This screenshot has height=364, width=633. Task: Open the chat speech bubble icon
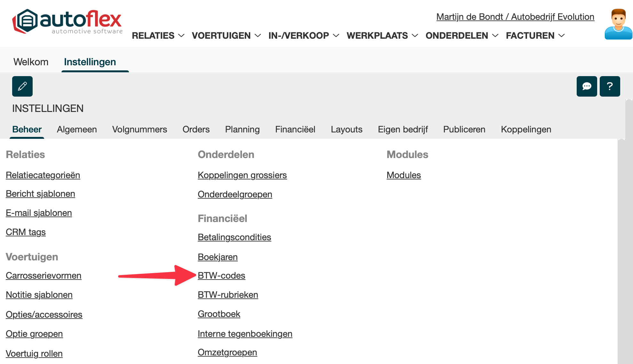(x=587, y=86)
